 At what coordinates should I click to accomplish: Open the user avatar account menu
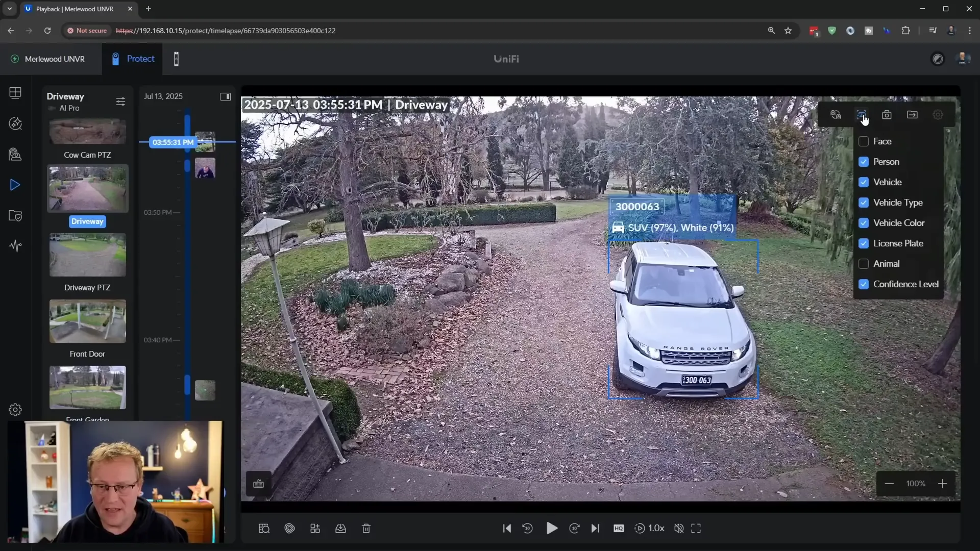pyautogui.click(x=963, y=59)
